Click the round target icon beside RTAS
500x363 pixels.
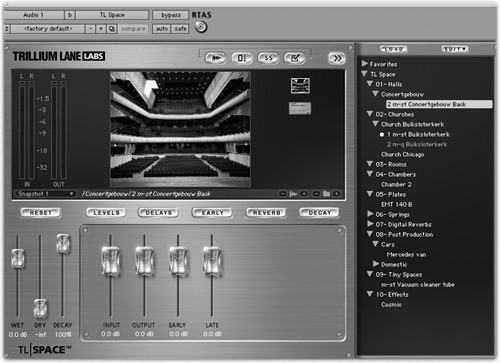click(x=201, y=27)
